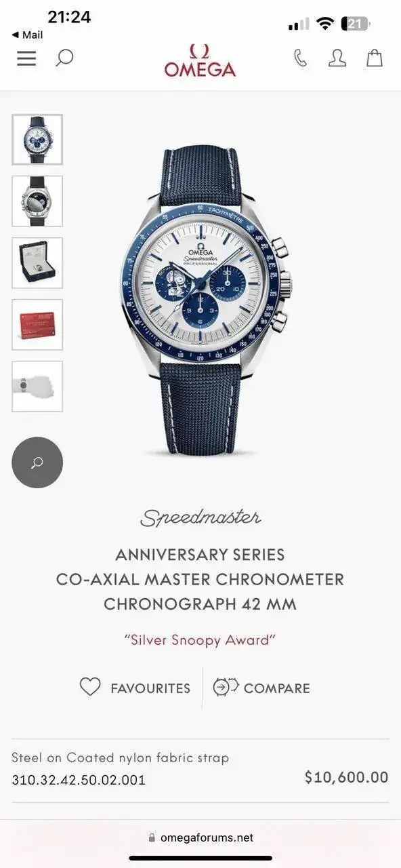Tap the COMPARE label
This screenshot has width=401, height=868.
[276, 688]
